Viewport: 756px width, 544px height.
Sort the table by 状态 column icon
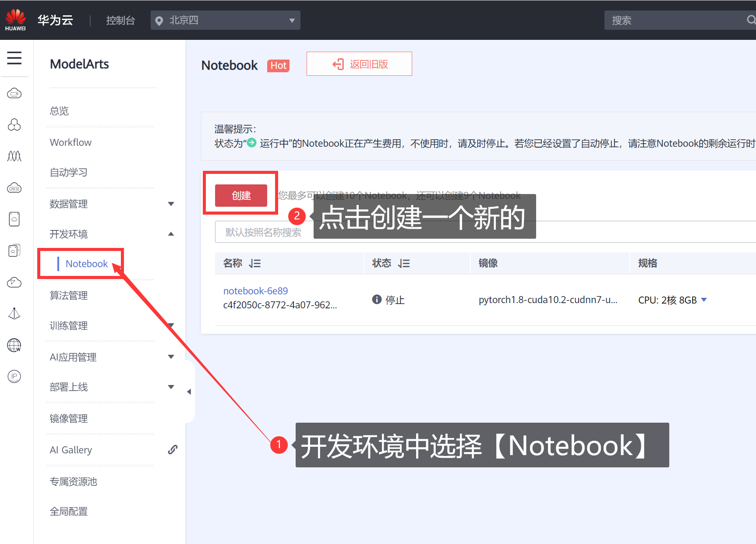tap(404, 263)
